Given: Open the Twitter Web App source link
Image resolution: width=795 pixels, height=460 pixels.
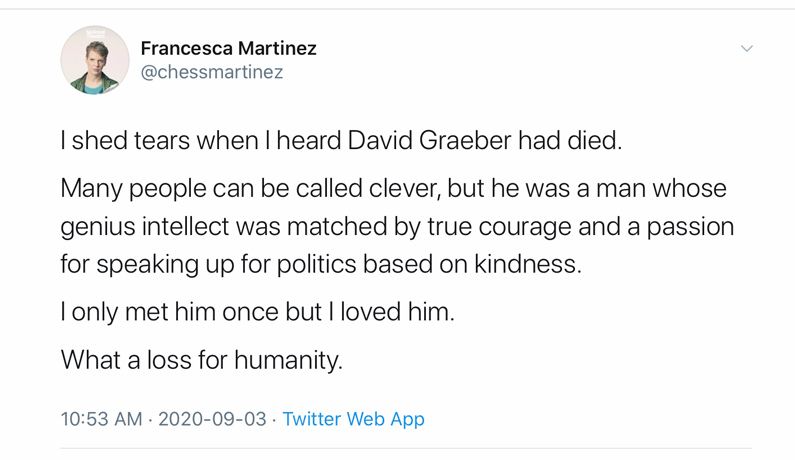Looking at the screenshot, I should [x=353, y=419].
